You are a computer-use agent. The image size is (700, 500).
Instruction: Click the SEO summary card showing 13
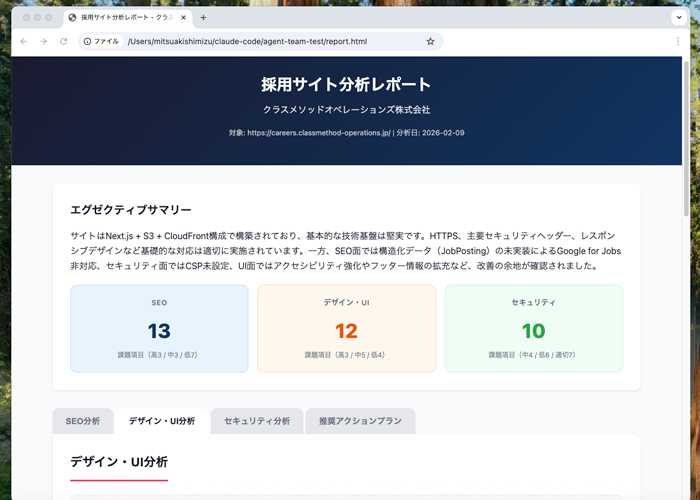tap(159, 328)
